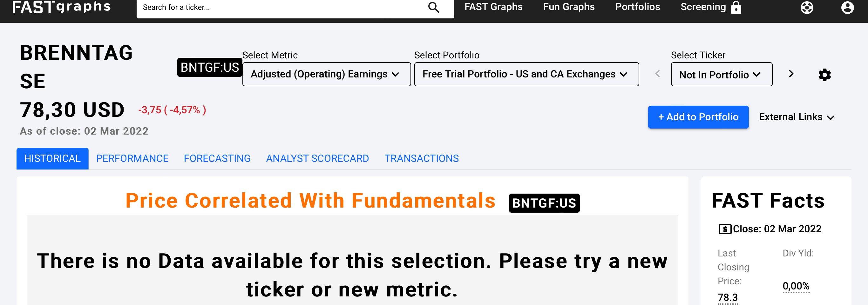Screen dimensions: 868x305
Task: Click the settings gear icon
Action: [824, 75]
